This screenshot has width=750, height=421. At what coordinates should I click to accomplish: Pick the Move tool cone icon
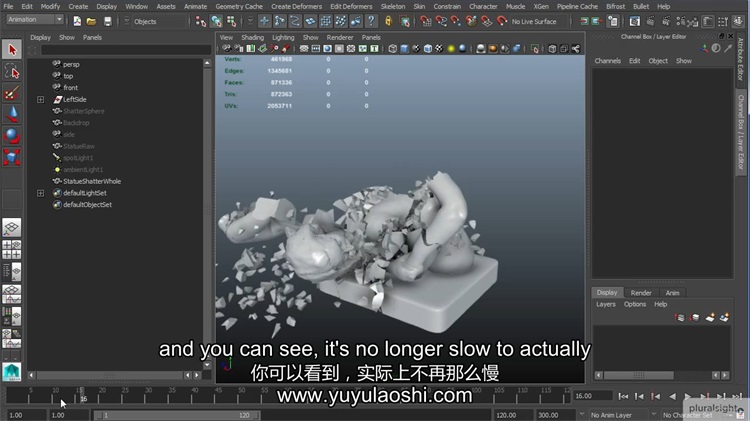click(x=12, y=115)
